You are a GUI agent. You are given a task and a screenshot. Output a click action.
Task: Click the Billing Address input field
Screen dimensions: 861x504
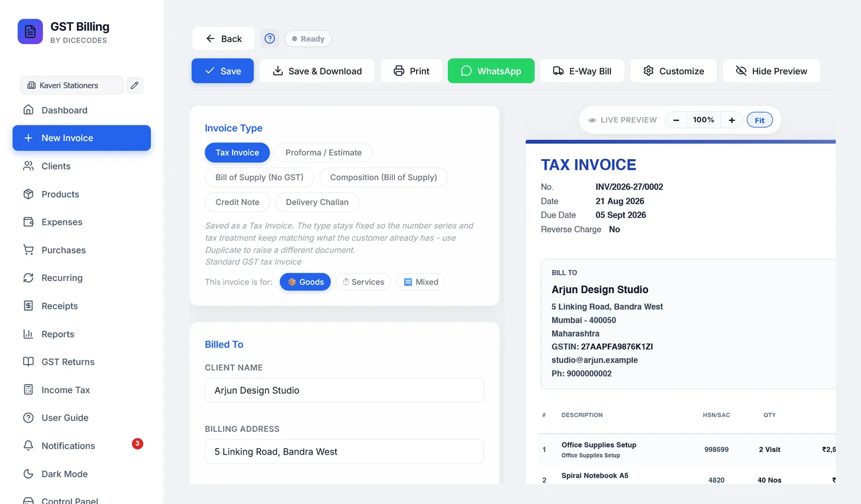point(344,452)
